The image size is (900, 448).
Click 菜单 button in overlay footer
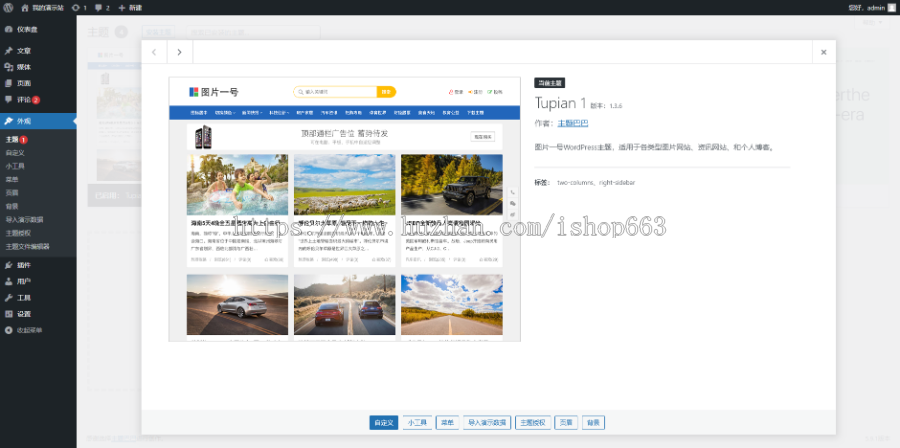448,423
